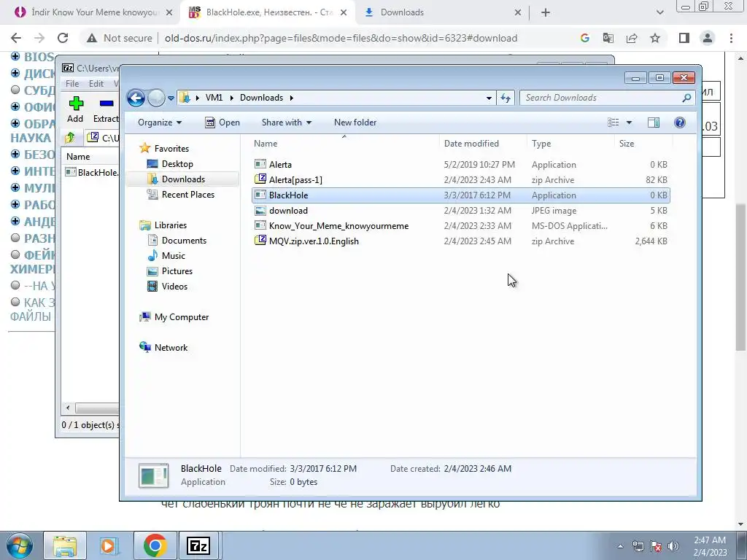Click the magnifier icon in the Search Downloads box
Image resolution: width=747 pixels, height=560 pixels.
686,98
